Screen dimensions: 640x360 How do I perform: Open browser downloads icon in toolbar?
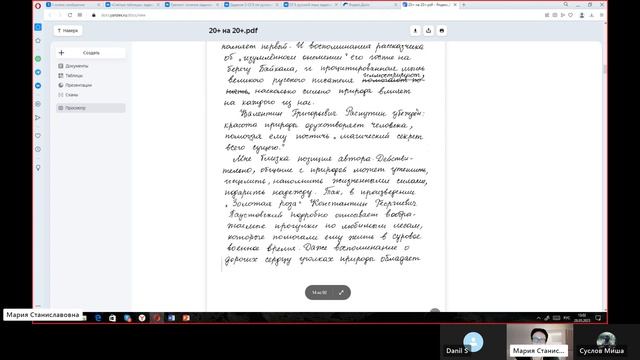click(592, 15)
